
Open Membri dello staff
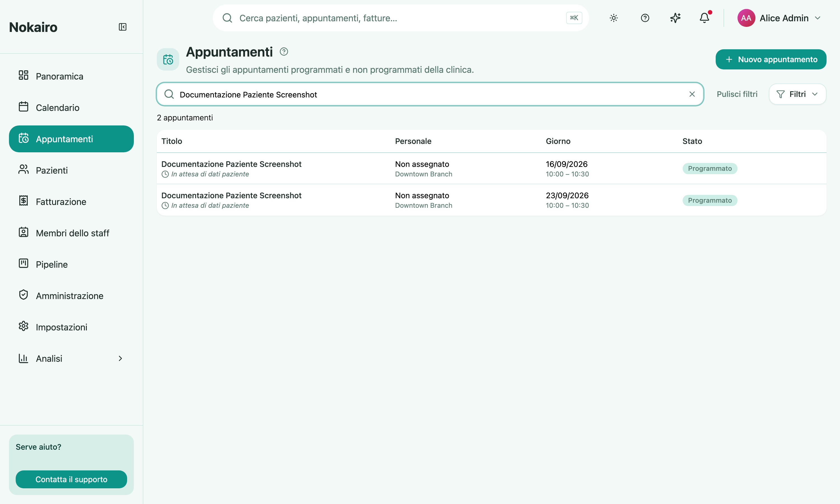click(x=71, y=233)
